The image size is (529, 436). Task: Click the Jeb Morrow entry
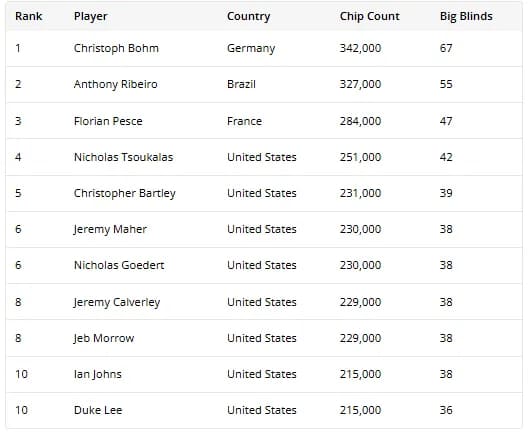(104, 338)
